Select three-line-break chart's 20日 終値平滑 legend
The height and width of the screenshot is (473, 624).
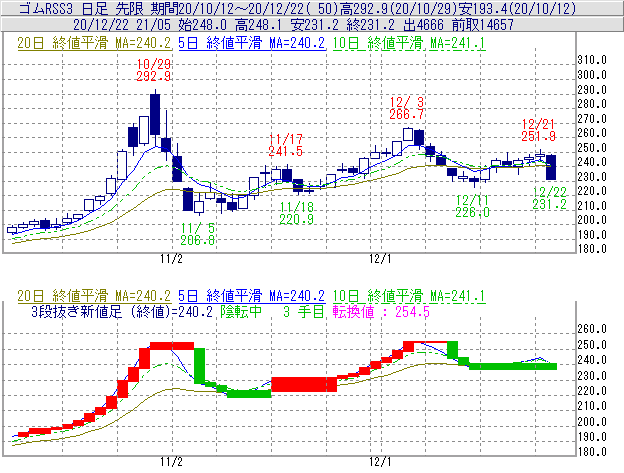[94, 296]
